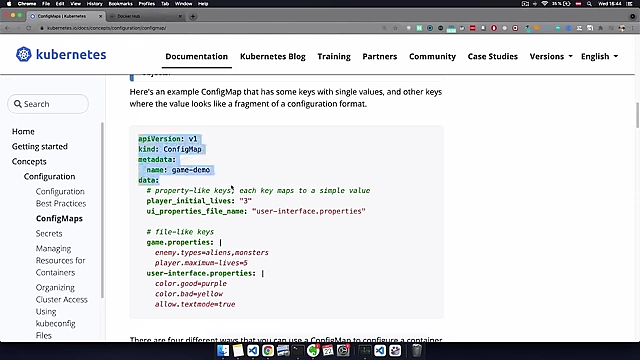
Task: Open Managing Resources for Containers entry
Action: click(60, 260)
